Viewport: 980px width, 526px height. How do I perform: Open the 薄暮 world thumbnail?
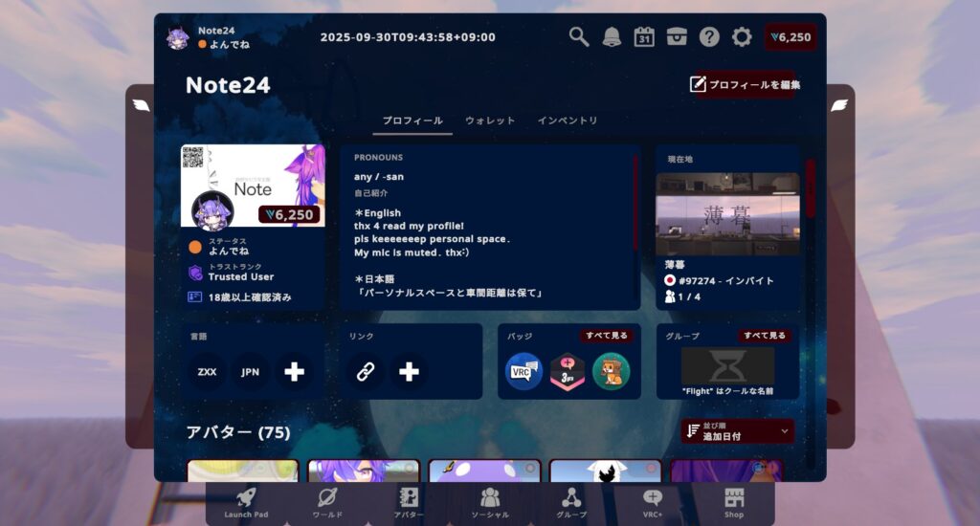728,214
